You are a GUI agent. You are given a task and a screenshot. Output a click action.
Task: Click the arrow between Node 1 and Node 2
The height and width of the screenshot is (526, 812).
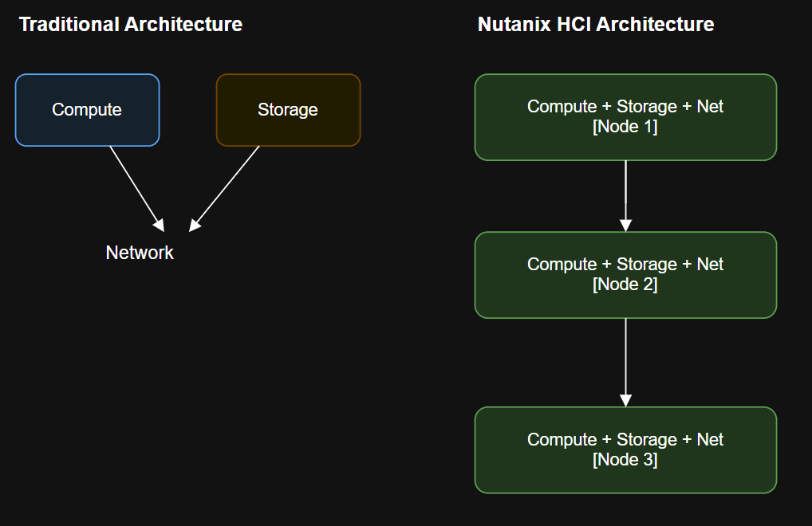(x=625, y=195)
